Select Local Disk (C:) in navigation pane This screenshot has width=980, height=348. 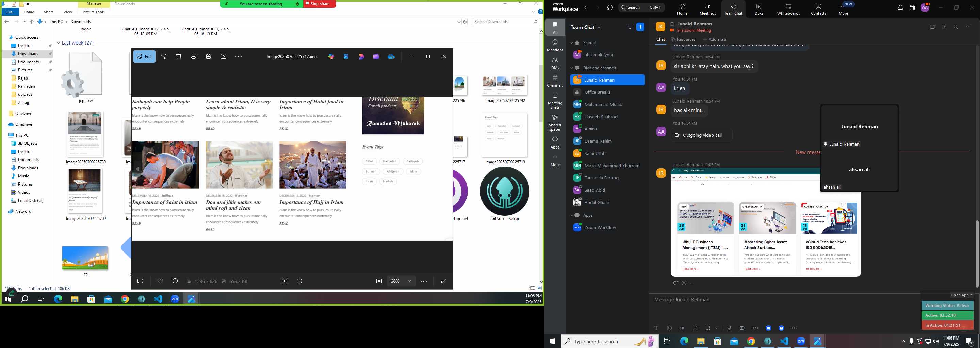click(30, 201)
